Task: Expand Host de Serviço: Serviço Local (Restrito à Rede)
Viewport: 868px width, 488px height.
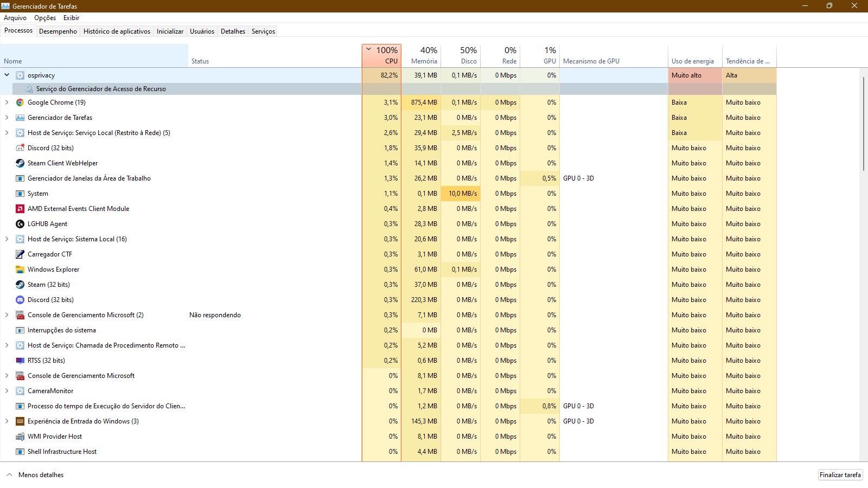Action: [7, 133]
